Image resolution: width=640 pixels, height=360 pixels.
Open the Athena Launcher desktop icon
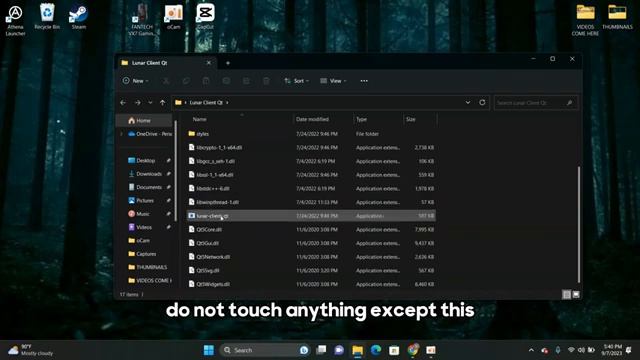(15, 20)
